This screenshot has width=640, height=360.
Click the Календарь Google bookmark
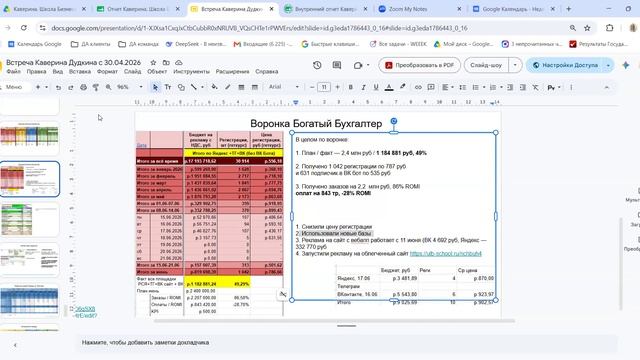pyautogui.click(x=35, y=44)
